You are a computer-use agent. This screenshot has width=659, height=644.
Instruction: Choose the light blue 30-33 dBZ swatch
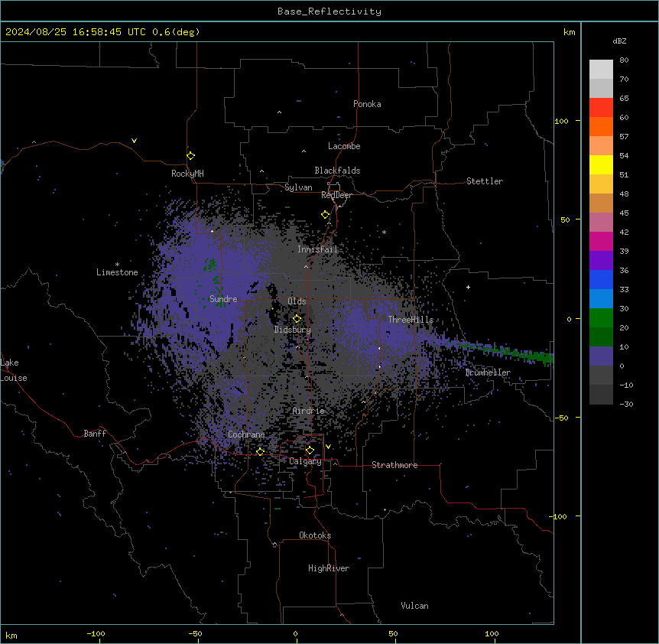[601, 299]
